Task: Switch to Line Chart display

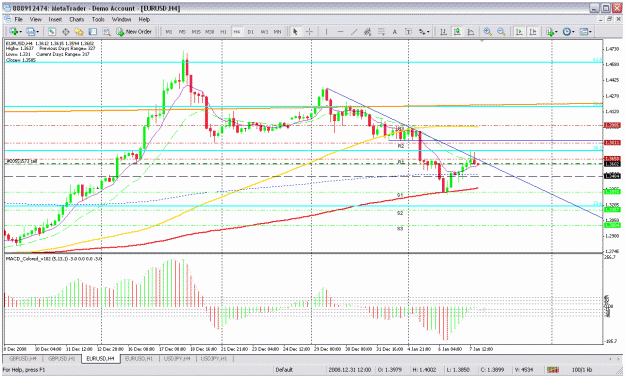Action: (x=471, y=31)
